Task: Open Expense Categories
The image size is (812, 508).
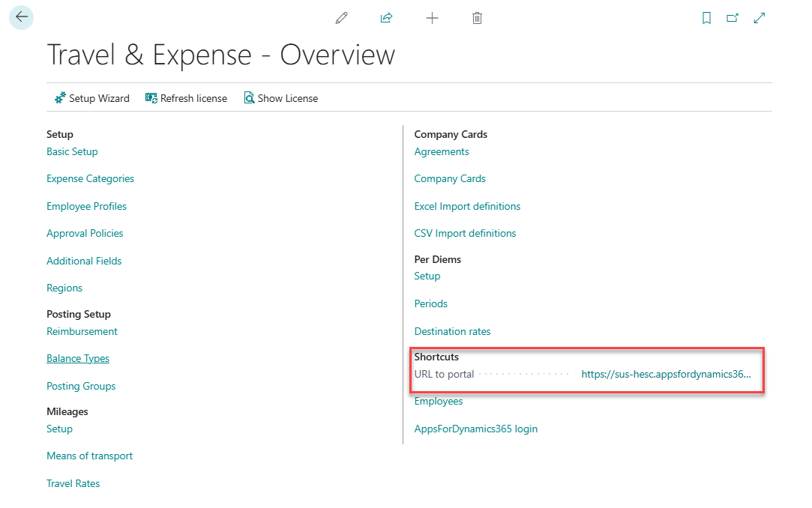Action: pos(90,178)
